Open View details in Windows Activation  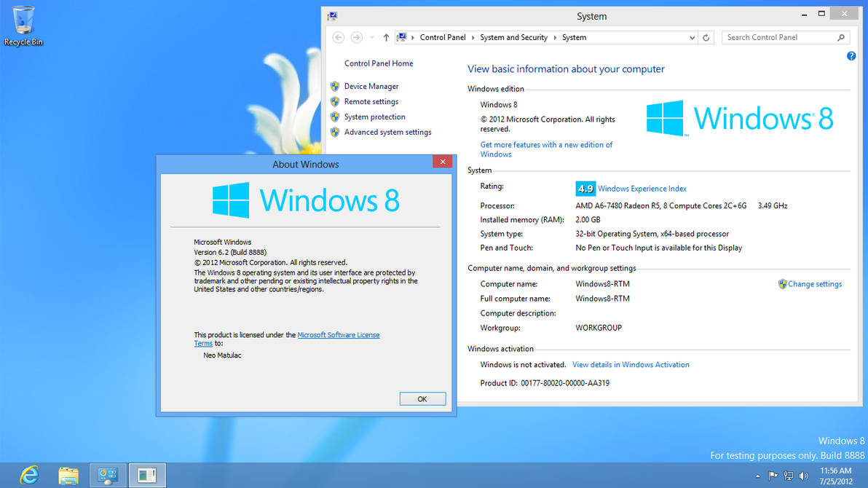tap(631, 364)
